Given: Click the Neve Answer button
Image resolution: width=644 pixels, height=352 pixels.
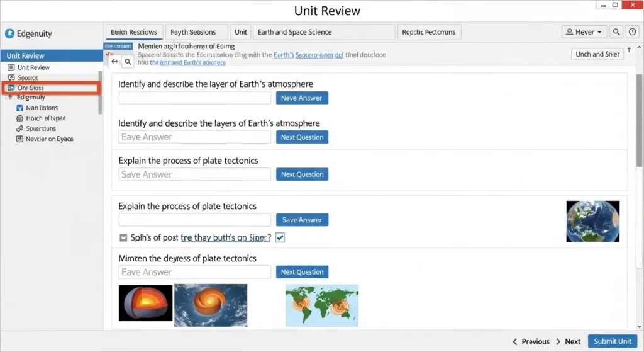Looking at the screenshot, I should tap(302, 98).
